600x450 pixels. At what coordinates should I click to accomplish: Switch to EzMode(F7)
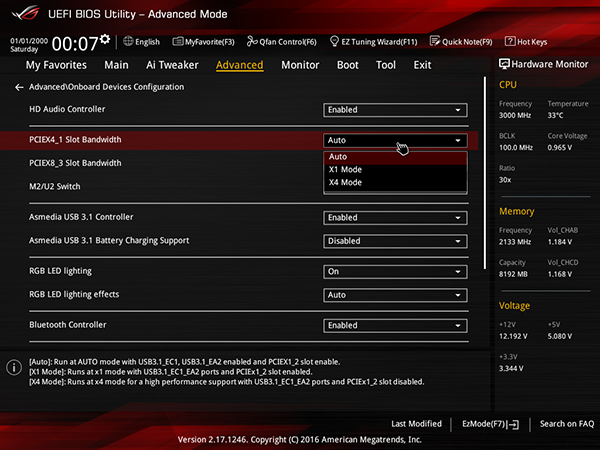(x=491, y=424)
